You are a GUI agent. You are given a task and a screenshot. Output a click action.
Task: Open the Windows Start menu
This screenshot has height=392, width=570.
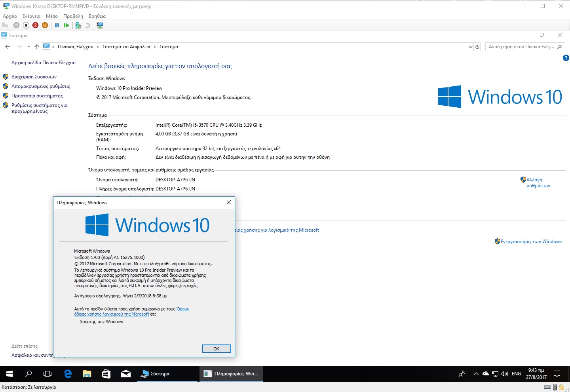(9, 374)
